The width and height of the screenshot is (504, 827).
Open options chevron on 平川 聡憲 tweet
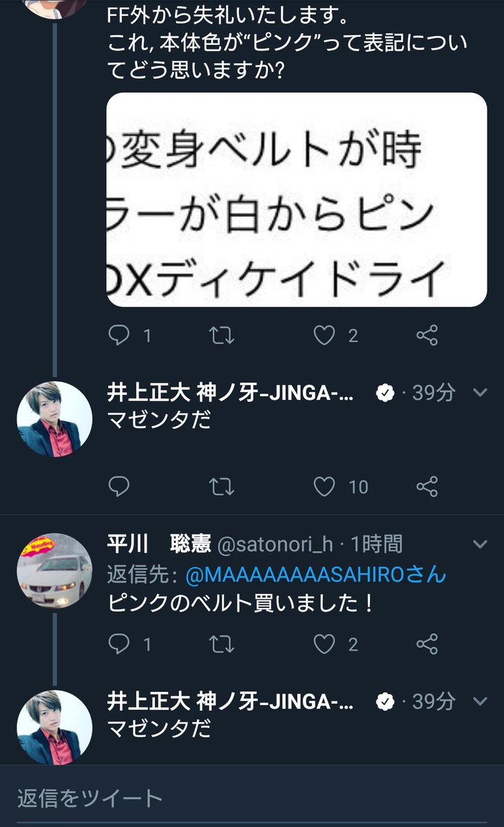481,544
